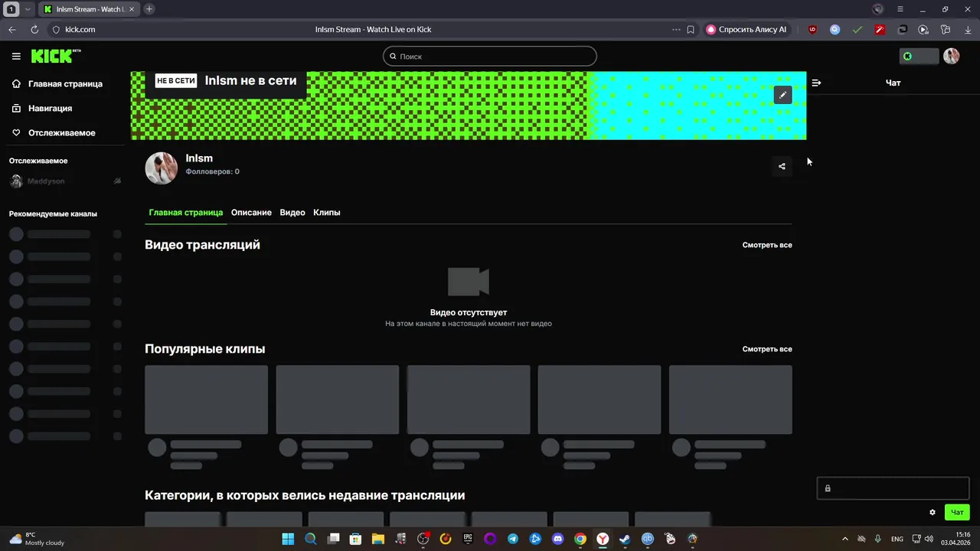Show hidden system tray icons
Viewport: 980px width, 551px height.
[845, 539]
